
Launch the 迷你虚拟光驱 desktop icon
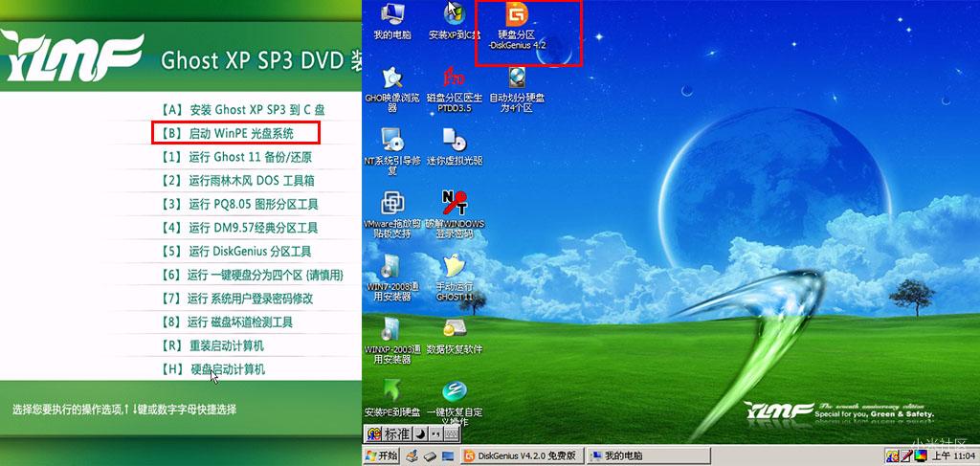point(455,146)
